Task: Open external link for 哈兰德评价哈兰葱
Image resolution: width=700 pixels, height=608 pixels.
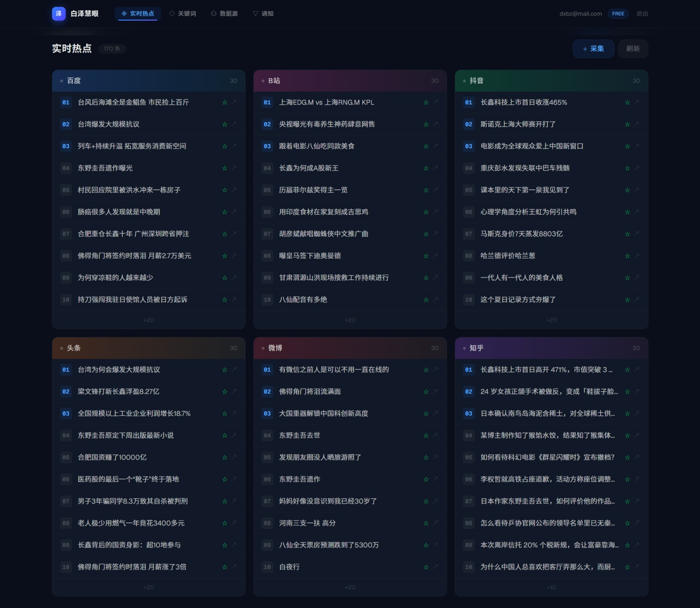Action: tap(637, 255)
